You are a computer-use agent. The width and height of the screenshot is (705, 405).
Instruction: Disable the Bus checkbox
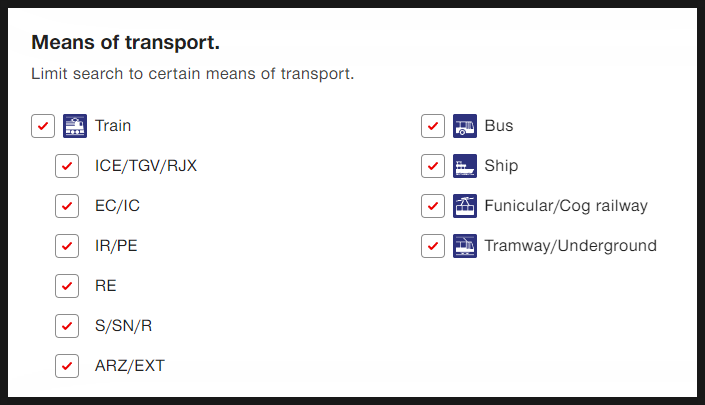pyautogui.click(x=433, y=126)
